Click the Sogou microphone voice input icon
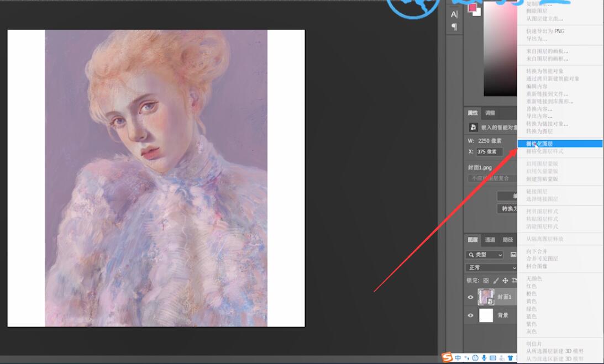This screenshot has width=604, height=364. click(x=484, y=358)
